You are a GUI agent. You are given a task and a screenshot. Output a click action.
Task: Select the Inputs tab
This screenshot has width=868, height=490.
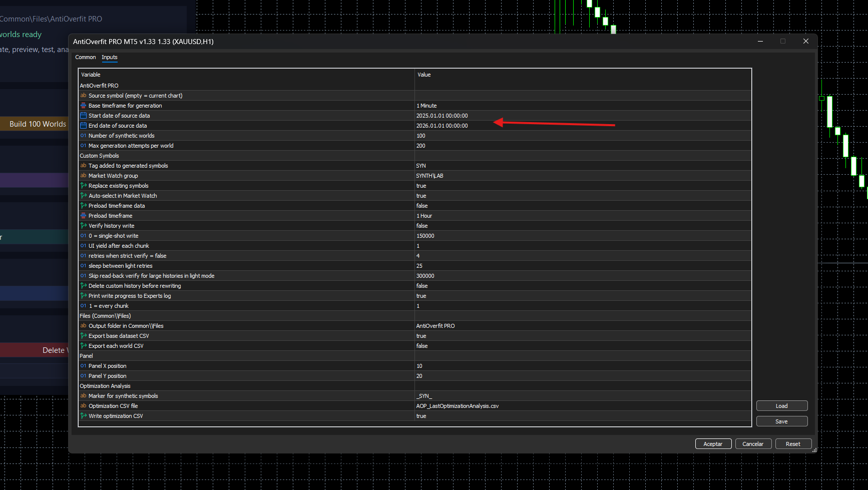110,57
